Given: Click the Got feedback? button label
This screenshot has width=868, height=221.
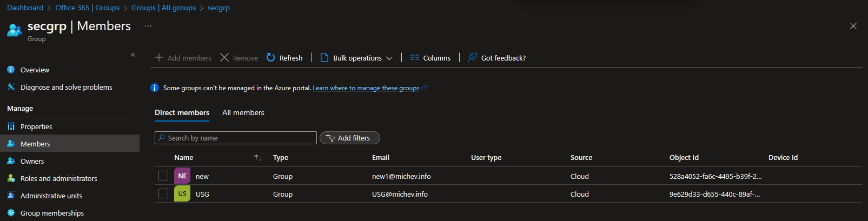Looking at the screenshot, I should [x=503, y=58].
